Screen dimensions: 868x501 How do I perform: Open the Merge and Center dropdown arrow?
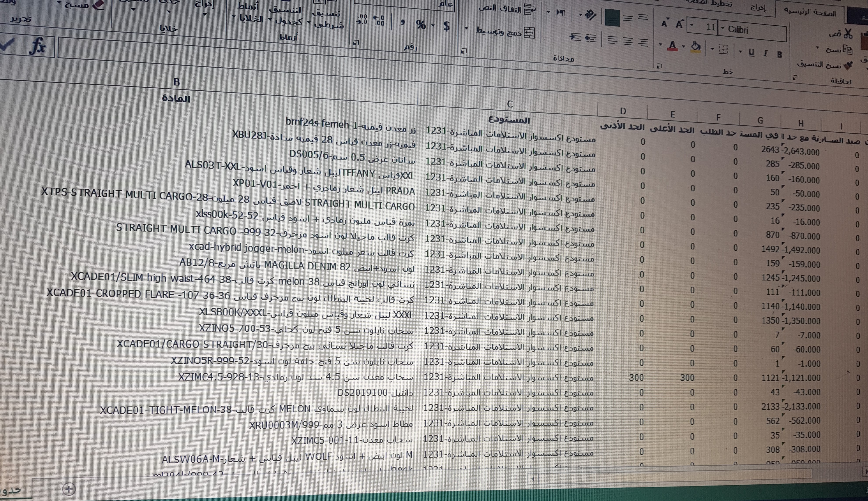(466, 28)
